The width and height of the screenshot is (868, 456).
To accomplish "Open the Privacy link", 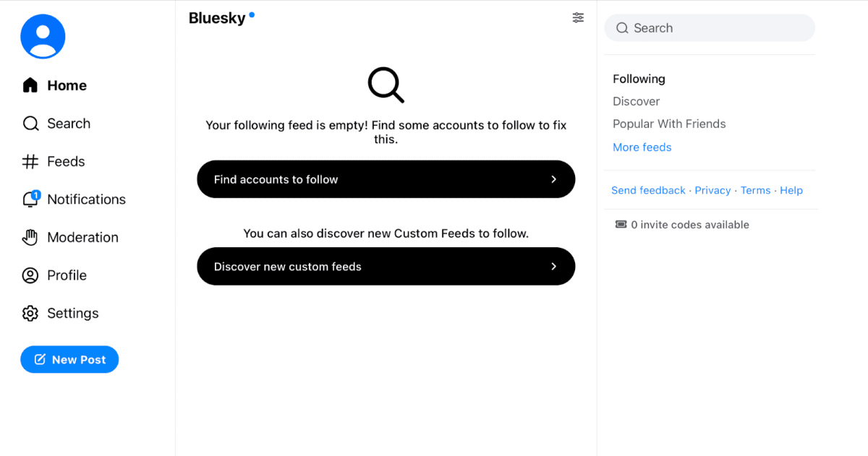I will tap(712, 190).
